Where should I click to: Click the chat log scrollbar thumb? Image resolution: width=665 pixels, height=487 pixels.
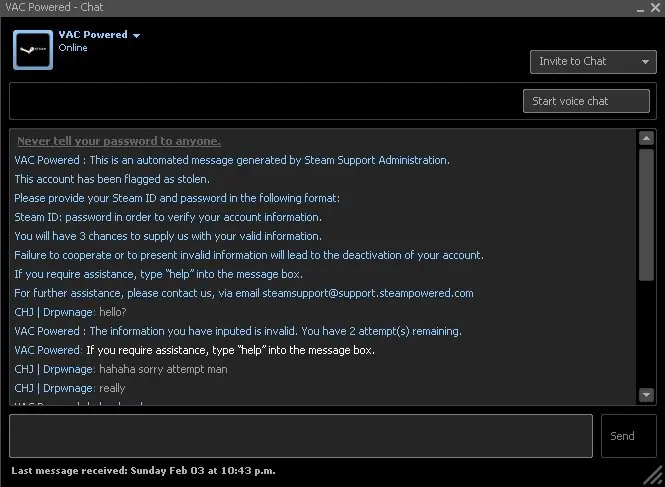[646, 215]
